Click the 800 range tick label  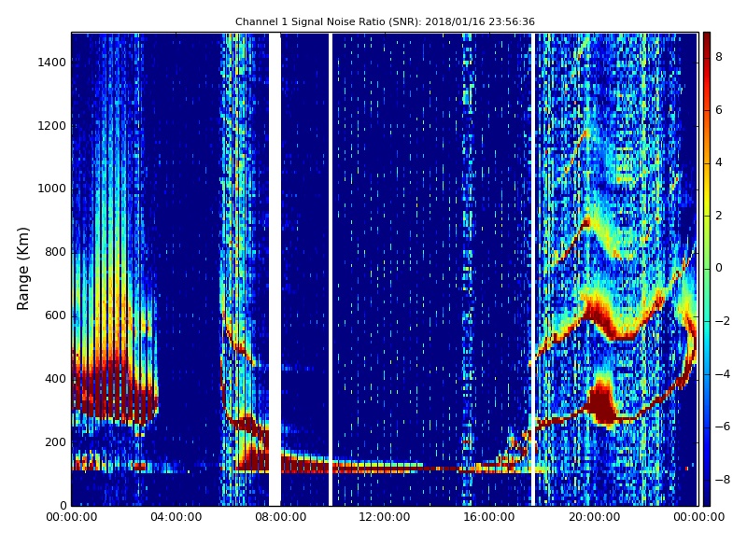55,252
